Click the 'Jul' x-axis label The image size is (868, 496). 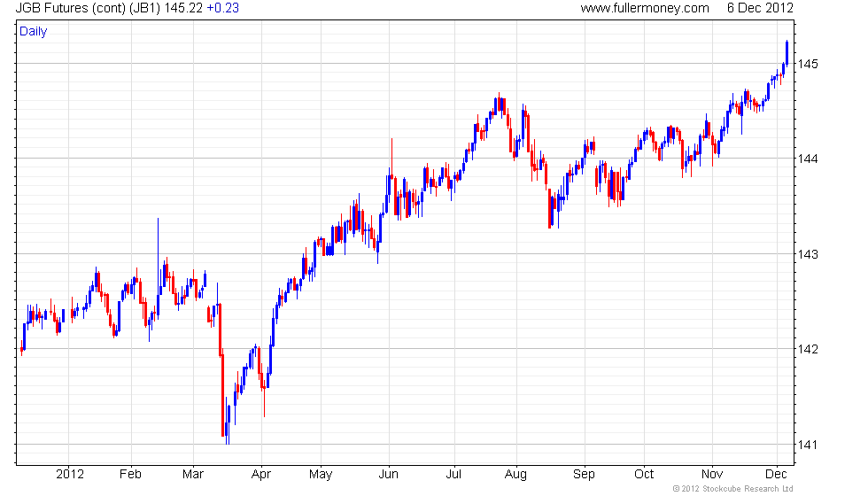453,475
